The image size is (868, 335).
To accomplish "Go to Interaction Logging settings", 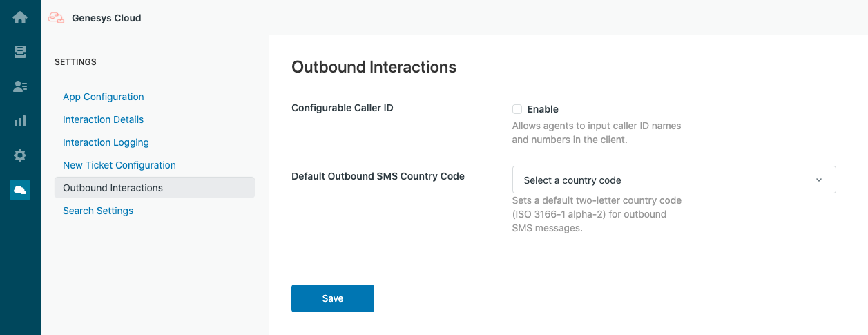I will [106, 142].
